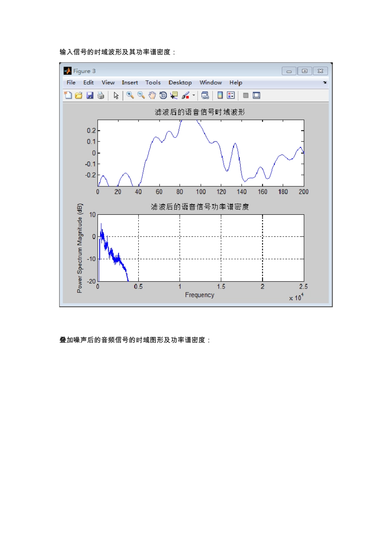Click the Show Plot Tools icon
This screenshot has height=555, width=392.
(x=256, y=95)
